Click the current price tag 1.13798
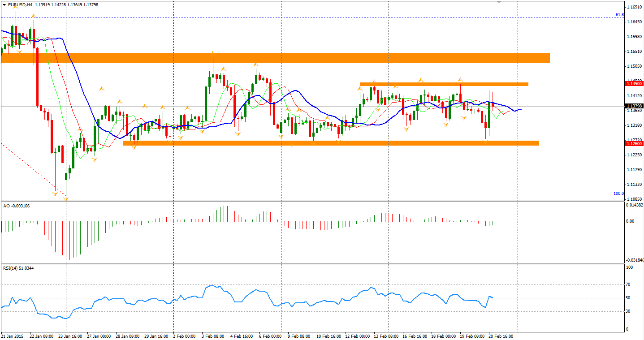Viewport: 644px width, 340px height. point(635,106)
